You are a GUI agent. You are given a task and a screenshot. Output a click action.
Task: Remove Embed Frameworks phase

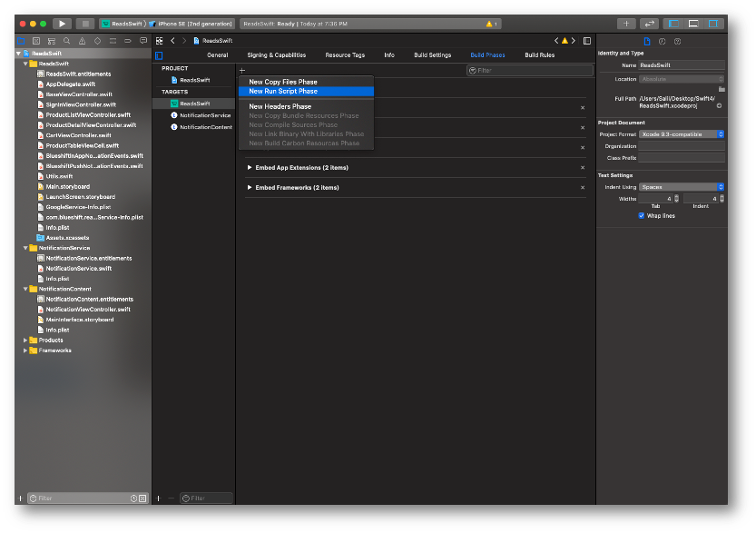coord(583,188)
